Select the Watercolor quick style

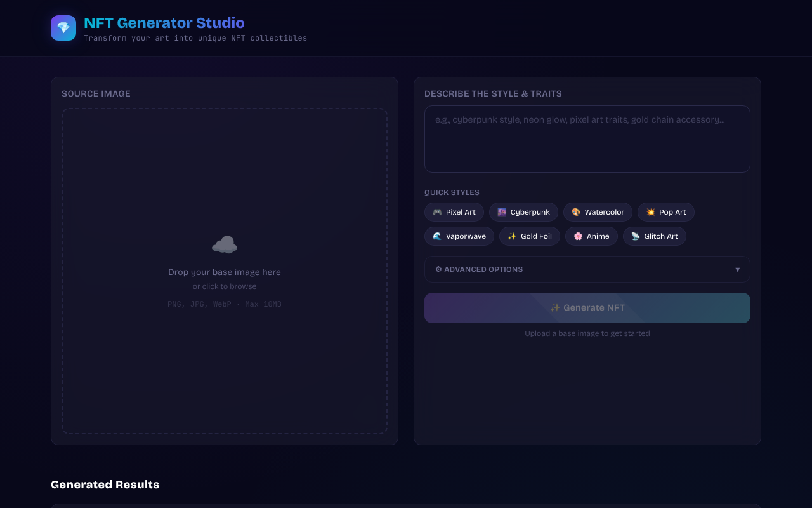(x=598, y=212)
